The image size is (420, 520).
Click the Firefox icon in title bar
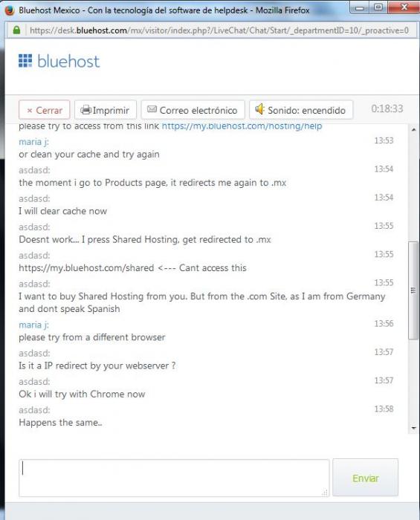tap(9, 10)
